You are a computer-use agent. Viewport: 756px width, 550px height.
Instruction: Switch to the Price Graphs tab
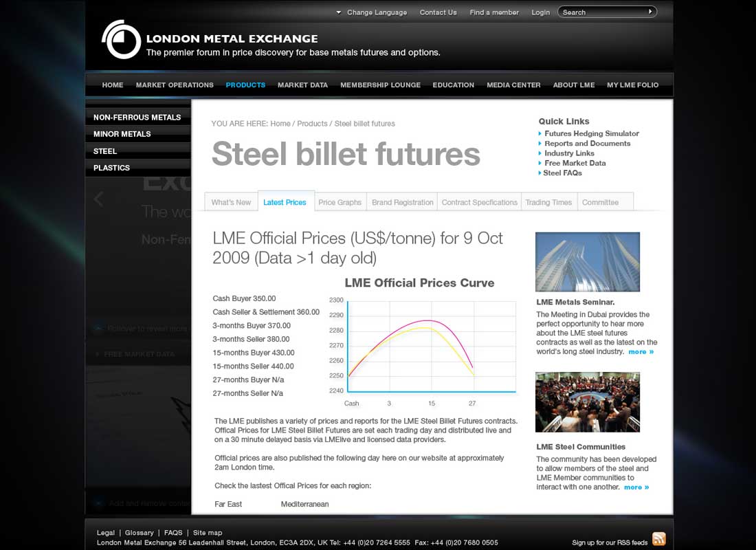(340, 202)
